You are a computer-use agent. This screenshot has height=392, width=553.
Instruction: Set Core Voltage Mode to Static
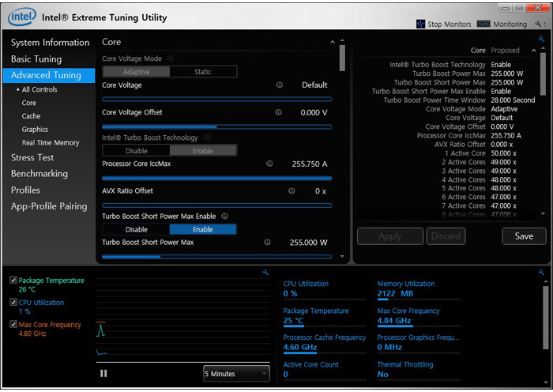203,72
